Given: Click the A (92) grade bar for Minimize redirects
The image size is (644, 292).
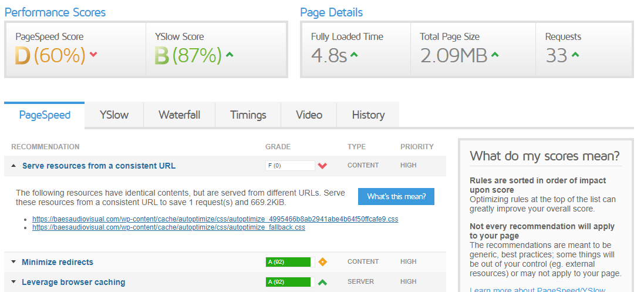Looking at the screenshot, I should pyautogui.click(x=290, y=262).
